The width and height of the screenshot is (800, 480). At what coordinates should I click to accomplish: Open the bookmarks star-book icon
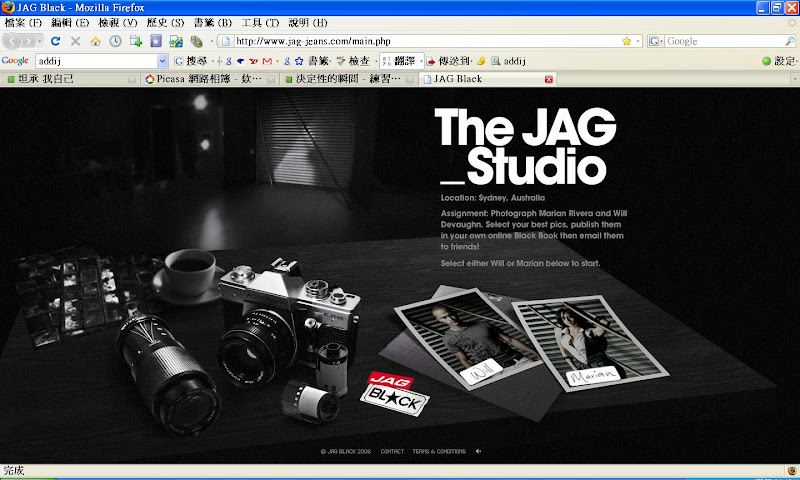click(156, 41)
